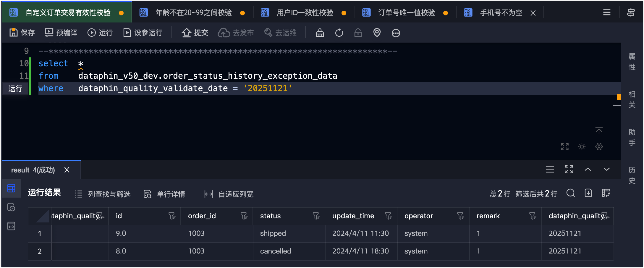Click the 预编译 precompile button
This screenshot has width=644, height=268.
[x=61, y=33]
